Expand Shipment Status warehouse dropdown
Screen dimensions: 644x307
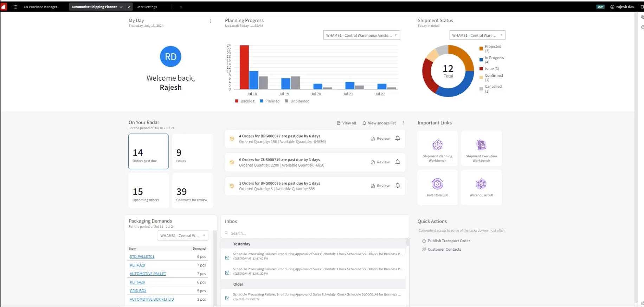point(477,35)
